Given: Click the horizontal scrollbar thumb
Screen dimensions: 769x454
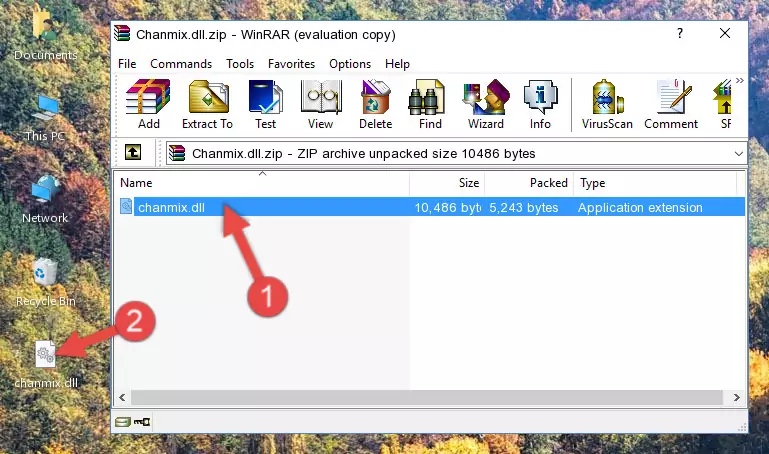Looking at the screenshot, I should 427,397.
